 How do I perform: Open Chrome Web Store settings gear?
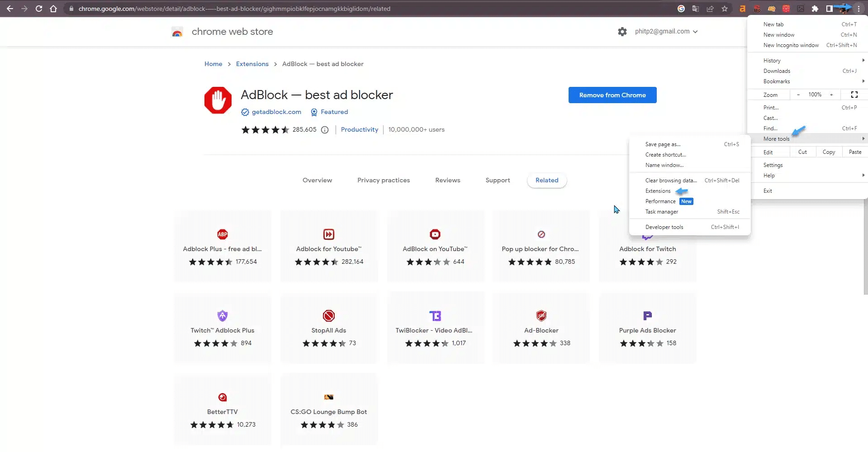(622, 32)
